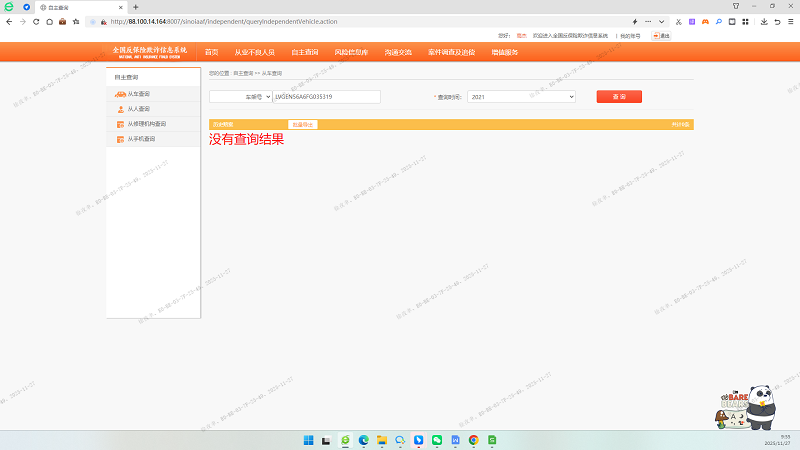The image size is (800, 450).
Task: Click the browser home icon
Action: click(49, 21)
